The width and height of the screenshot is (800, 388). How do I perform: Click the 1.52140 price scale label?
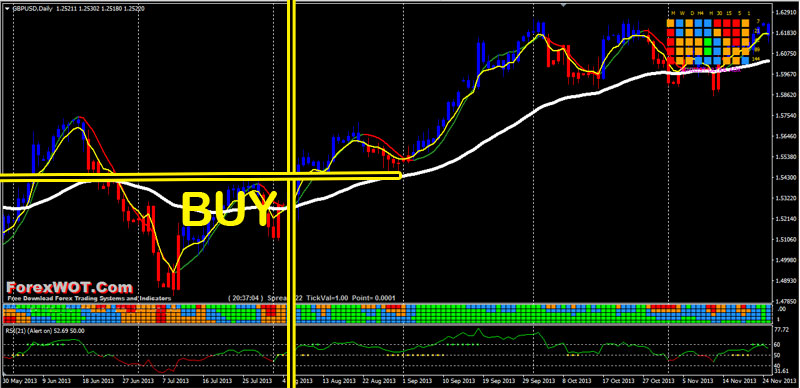tap(786, 219)
